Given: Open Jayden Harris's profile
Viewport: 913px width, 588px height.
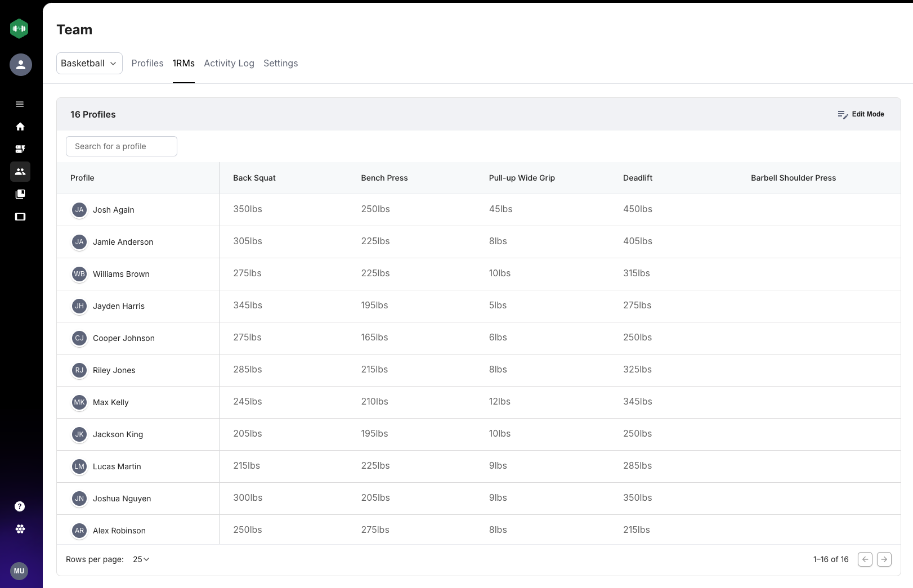Looking at the screenshot, I should [119, 306].
